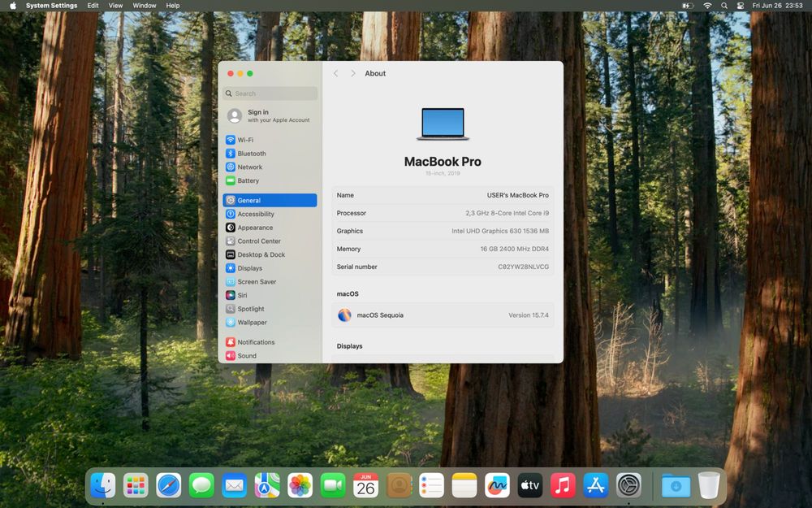The image size is (812, 508).
Task: Open Spotlight search in menu bar
Action: (724, 6)
